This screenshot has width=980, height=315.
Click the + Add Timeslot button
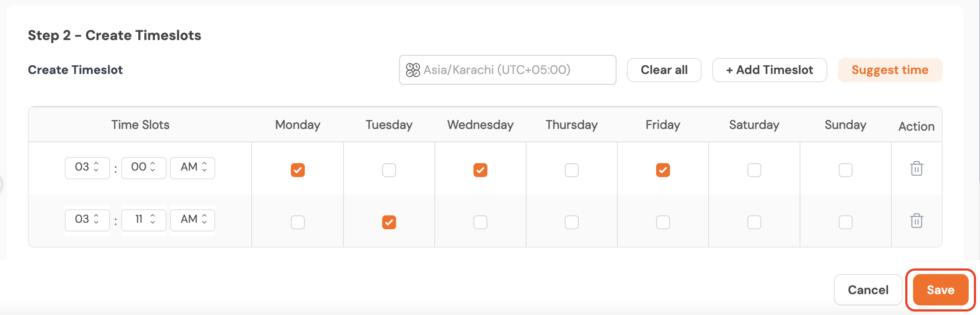point(769,70)
